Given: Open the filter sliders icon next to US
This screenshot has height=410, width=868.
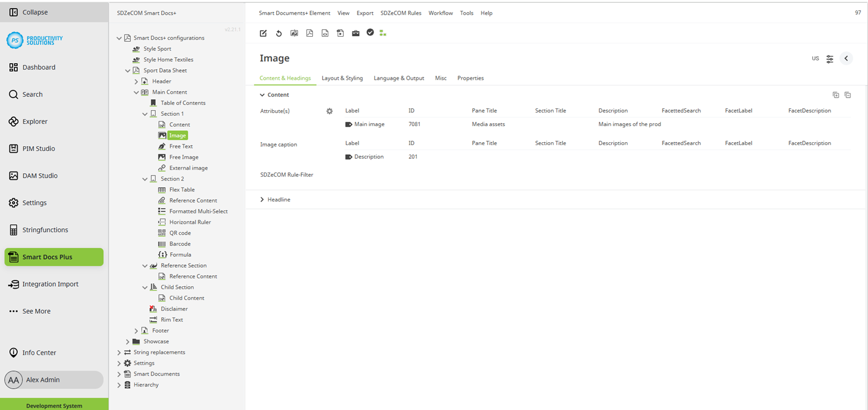Looking at the screenshot, I should click(x=830, y=58).
